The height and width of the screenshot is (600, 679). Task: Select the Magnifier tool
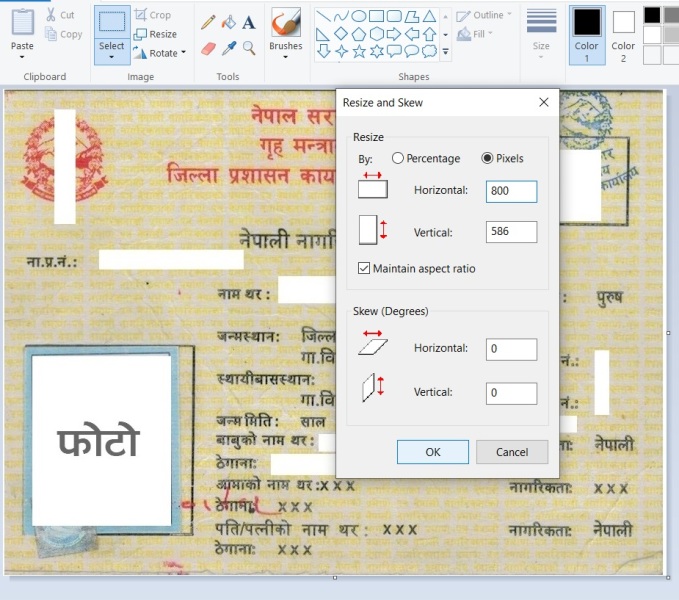click(x=249, y=47)
